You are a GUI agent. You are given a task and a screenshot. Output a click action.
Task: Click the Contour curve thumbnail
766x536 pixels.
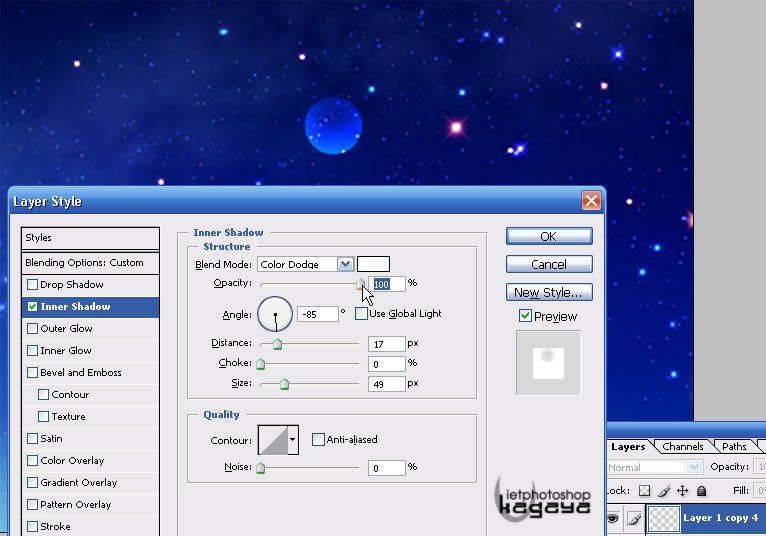(273, 440)
